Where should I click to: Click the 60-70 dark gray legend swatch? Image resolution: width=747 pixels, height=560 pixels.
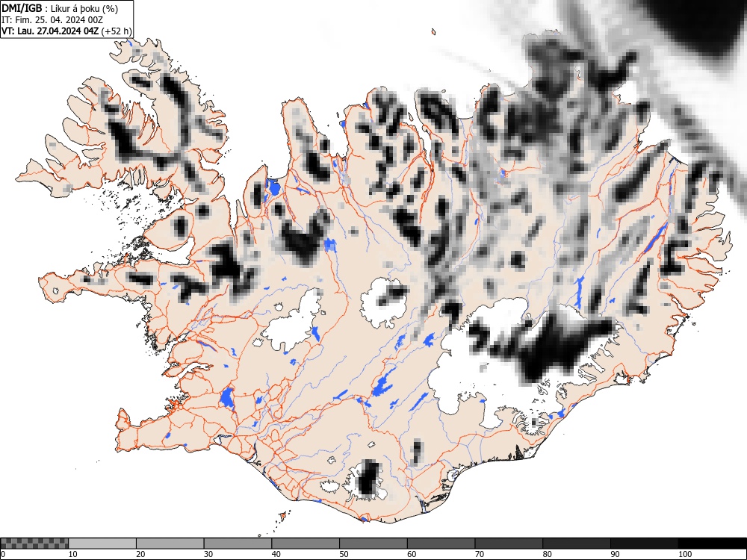click(x=441, y=544)
